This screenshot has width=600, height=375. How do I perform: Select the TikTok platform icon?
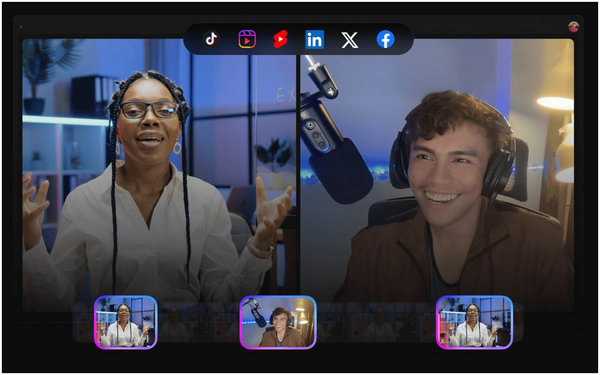point(211,39)
